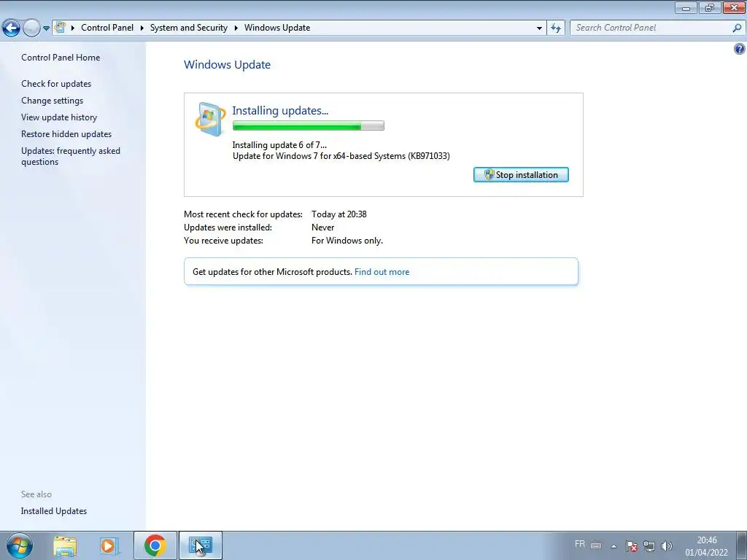The width and height of the screenshot is (747, 560).
Task: Expand the arrow after Control Panel breadcrumb
Action: [x=142, y=28]
